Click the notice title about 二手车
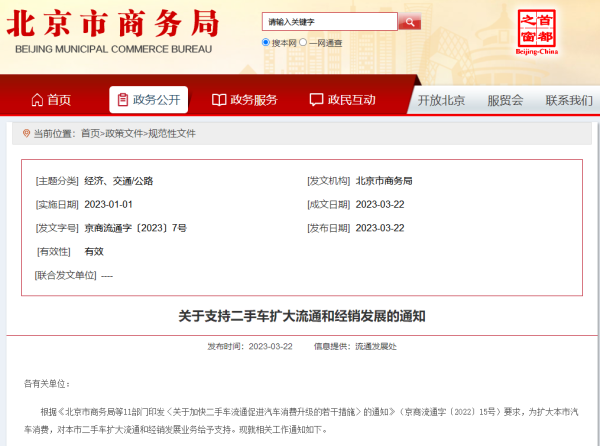The width and height of the screenshot is (600, 446). coord(302,316)
